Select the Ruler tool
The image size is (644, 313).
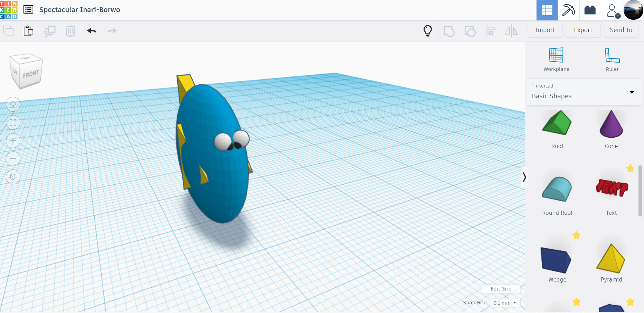pyautogui.click(x=612, y=59)
